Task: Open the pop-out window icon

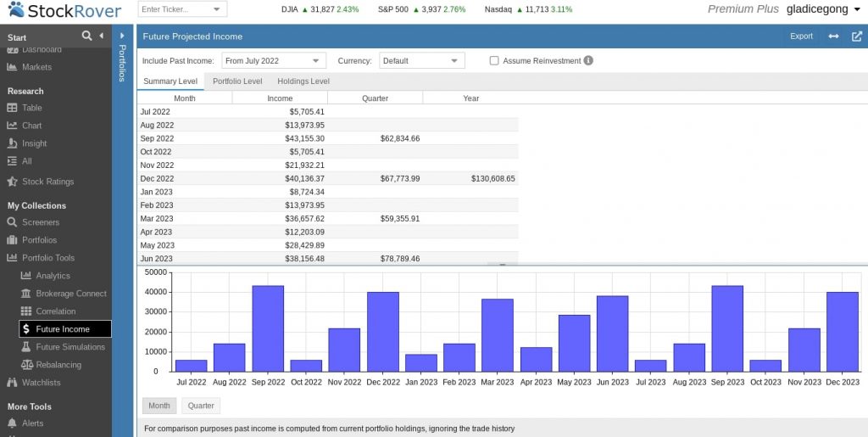Action: tap(856, 36)
